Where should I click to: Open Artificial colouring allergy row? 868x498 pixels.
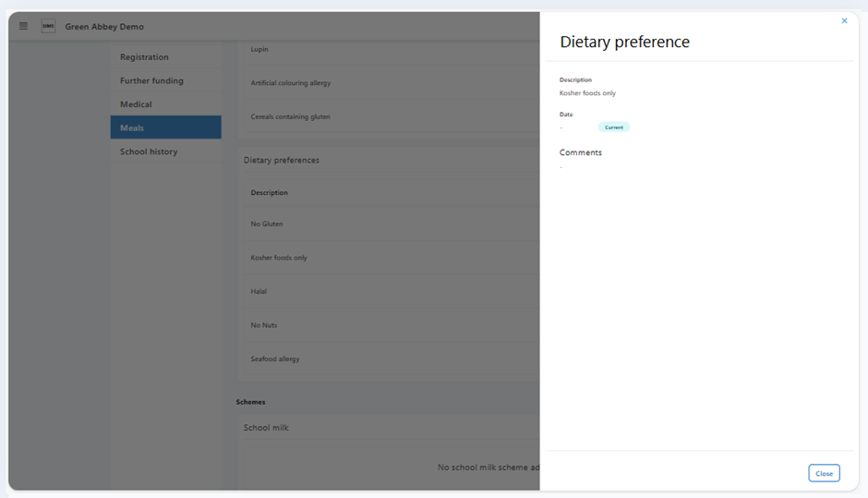pyautogui.click(x=290, y=83)
